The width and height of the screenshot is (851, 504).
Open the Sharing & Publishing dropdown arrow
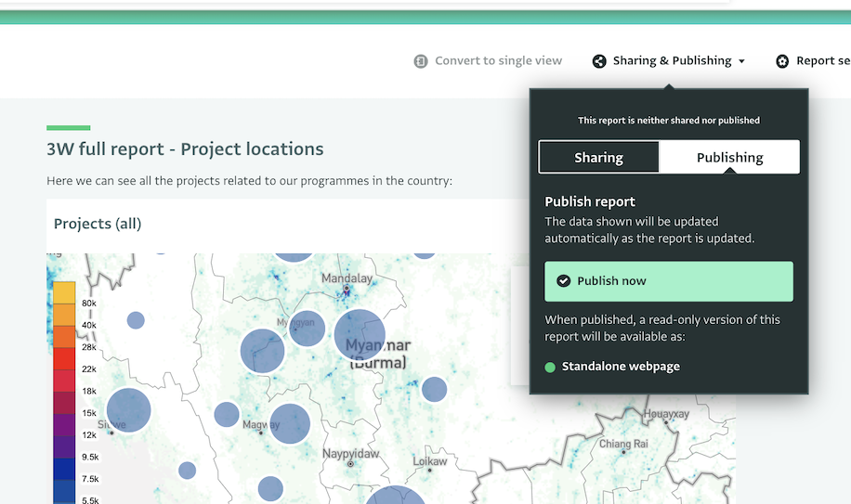[x=741, y=61]
